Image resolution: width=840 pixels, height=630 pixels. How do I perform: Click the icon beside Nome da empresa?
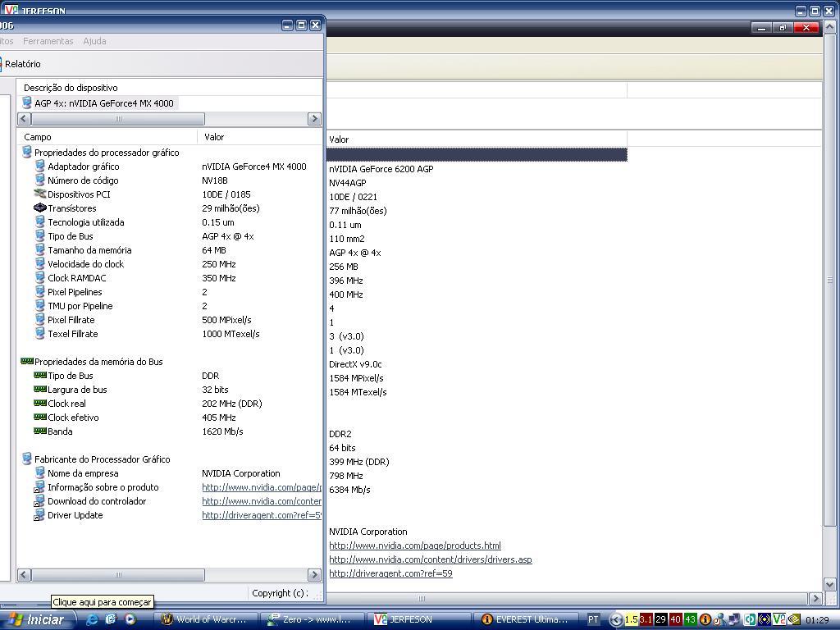point(39,473)
